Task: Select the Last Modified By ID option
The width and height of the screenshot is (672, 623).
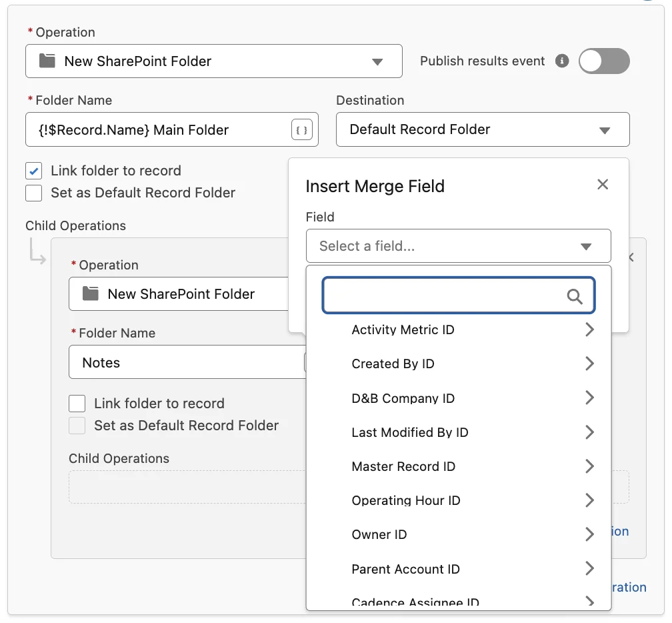Action: pos(458,432)
